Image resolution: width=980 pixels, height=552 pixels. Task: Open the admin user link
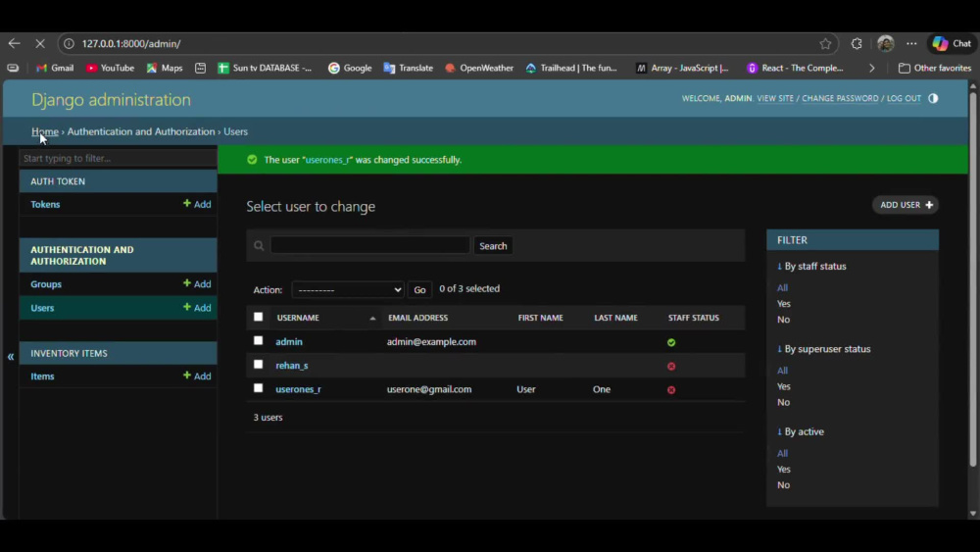(x=289, y=342)
